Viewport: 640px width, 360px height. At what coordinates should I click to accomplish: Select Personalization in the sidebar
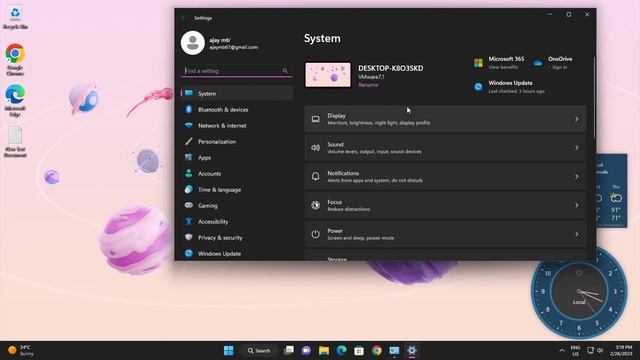point(237,142)
